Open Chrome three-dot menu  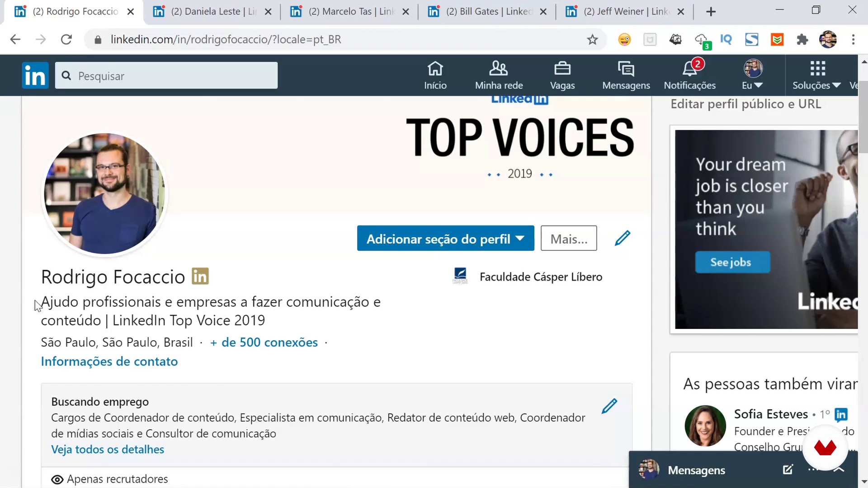coord(854,40)
